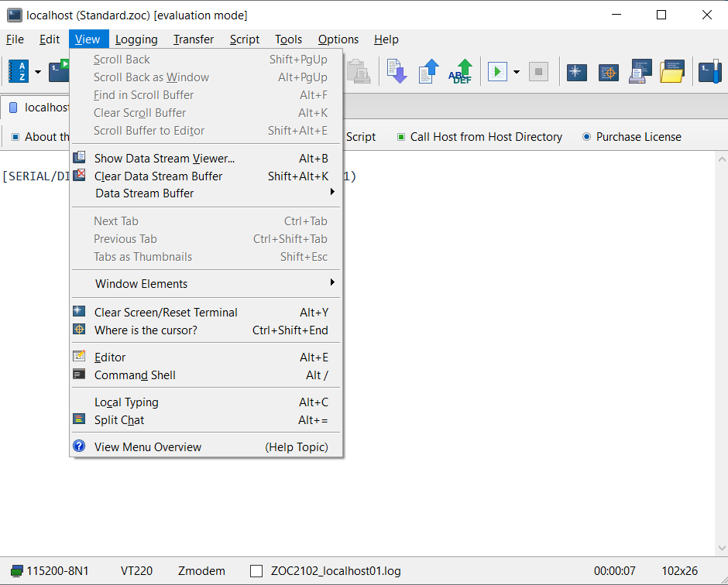The width and height of the screenshot is (728, 585).
Task: Open the Transfer menu
Action: tap(194, 39)
